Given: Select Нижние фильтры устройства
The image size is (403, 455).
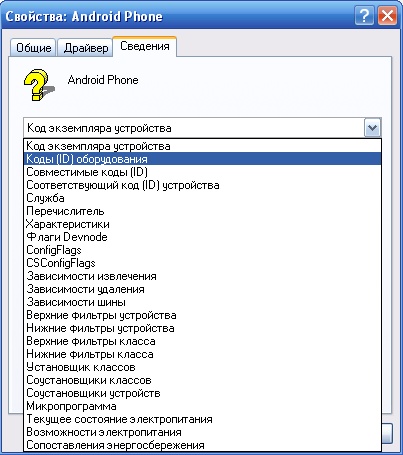Looking at the screenshot, I should click(x=203, y=328).
